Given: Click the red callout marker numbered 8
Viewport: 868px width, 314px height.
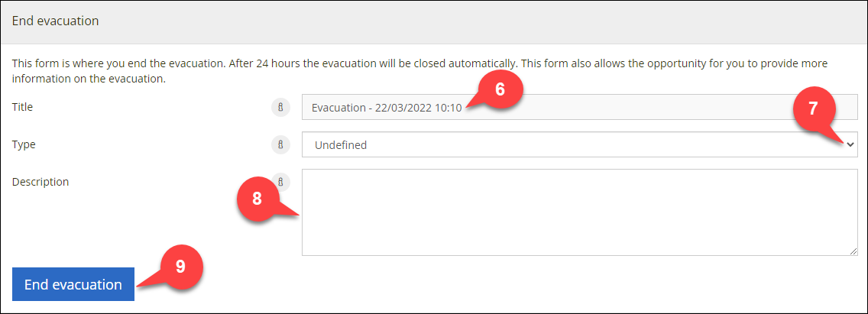Looking at the screenshot, I should click(257, 199).
